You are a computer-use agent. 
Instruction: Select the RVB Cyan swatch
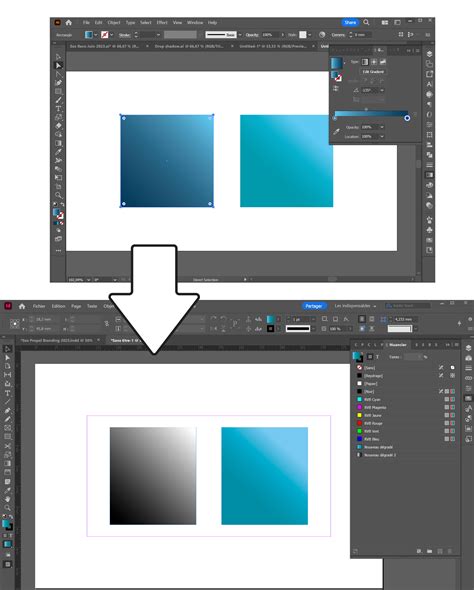405,399
